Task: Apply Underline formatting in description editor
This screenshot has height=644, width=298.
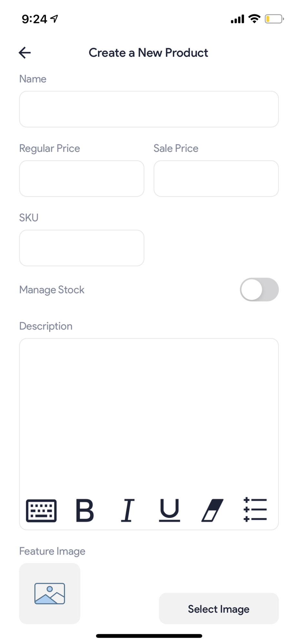Action: pos(170,510)
